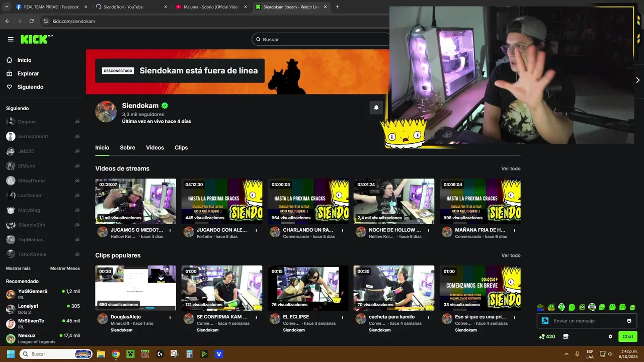The height and width of the screenshot is (362, 644).
Task: Click the 420 channel points icon
Action: point(547,337)
